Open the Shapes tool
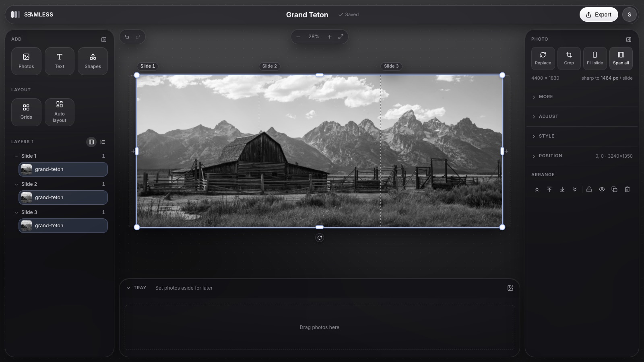Screen dimensions: 644x362 point(93,61)
